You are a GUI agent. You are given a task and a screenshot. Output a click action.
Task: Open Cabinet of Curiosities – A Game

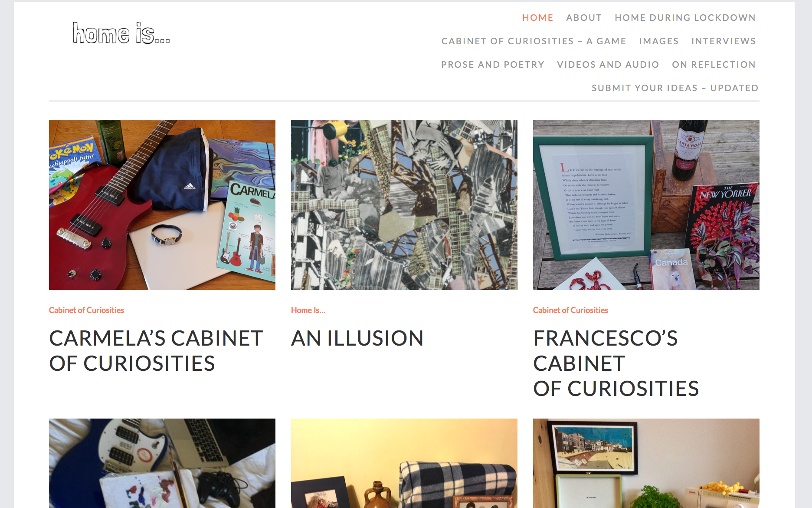coord(534,41)
